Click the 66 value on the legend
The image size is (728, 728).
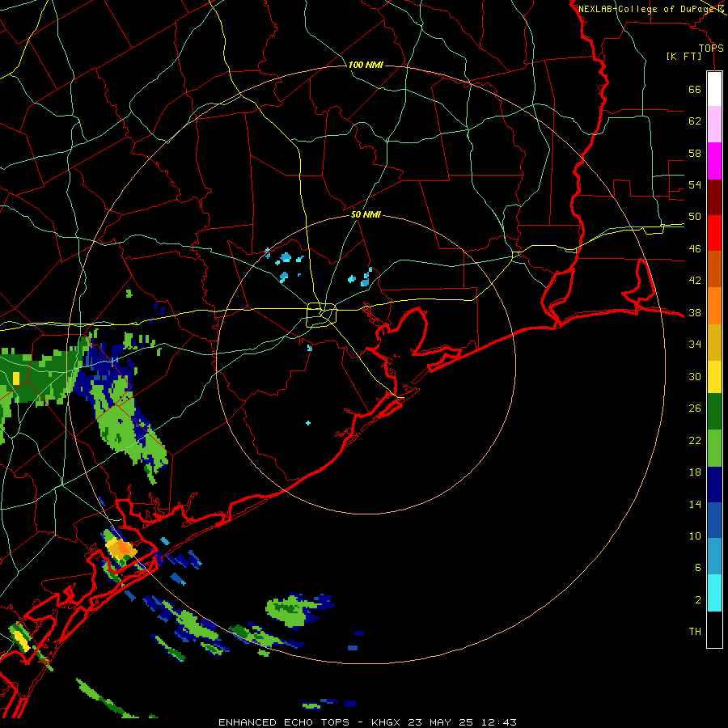point(695,89)
